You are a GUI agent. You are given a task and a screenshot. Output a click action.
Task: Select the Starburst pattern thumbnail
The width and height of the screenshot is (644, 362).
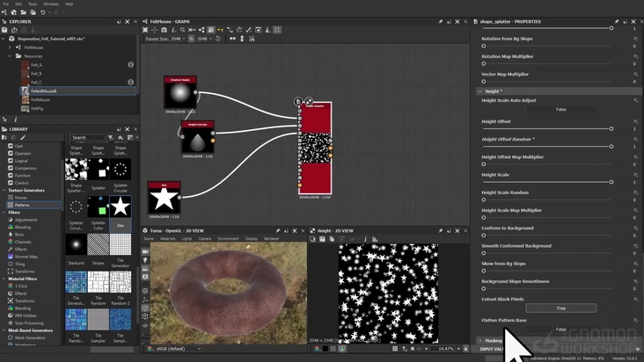76,245
